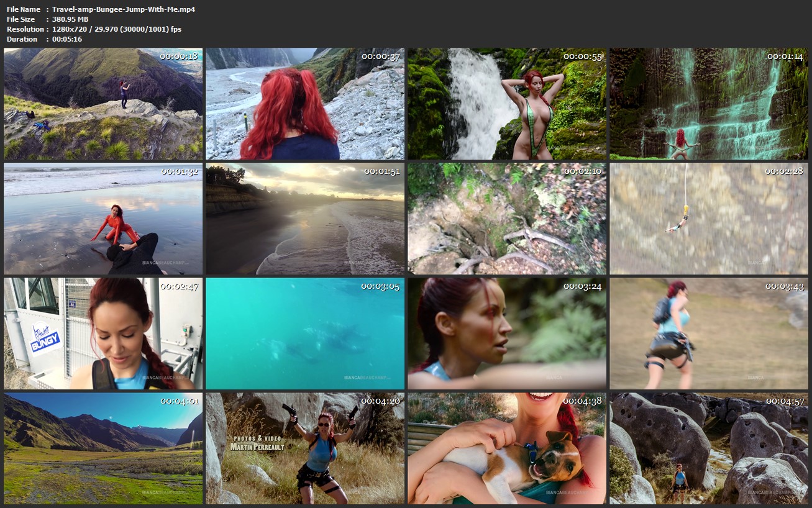Viewport: 812px width, 508px height.
Task: Click the 00:00:18 timestamp overlay
Action: pyautogui.click(x=179, y=57)
